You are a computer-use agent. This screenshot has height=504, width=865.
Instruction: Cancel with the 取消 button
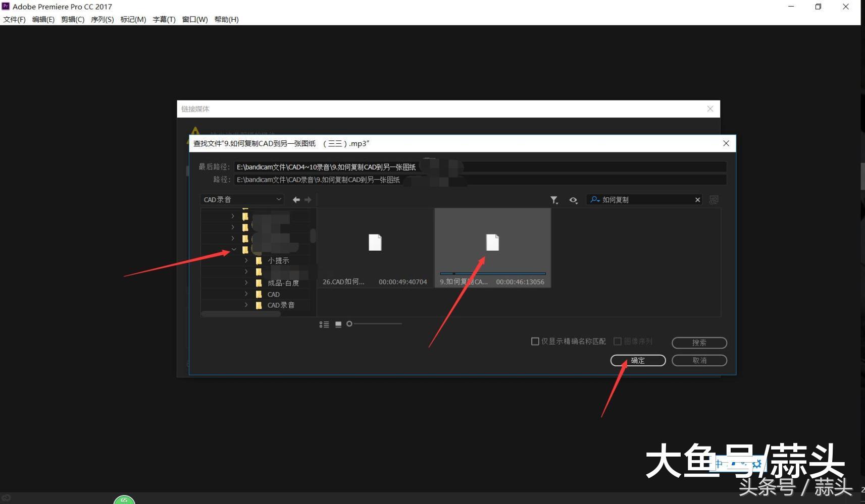coord(699,361)
